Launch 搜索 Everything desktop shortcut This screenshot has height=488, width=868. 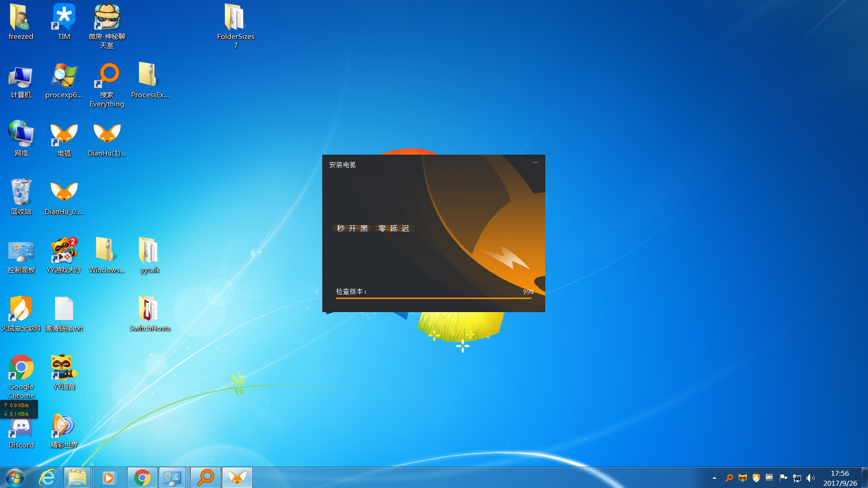pos(107,85)
